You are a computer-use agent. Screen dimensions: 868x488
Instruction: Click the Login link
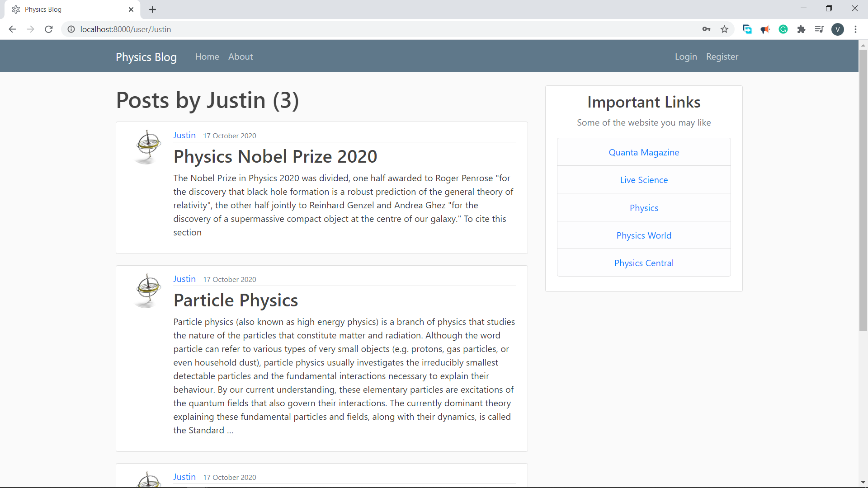click(x=685, y=56)
